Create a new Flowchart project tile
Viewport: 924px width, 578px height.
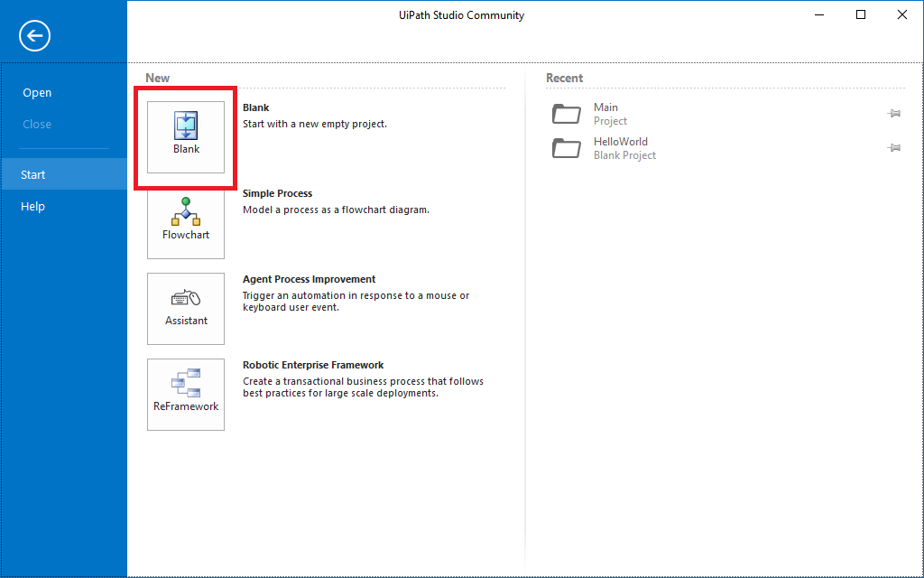tap(186, 223)
